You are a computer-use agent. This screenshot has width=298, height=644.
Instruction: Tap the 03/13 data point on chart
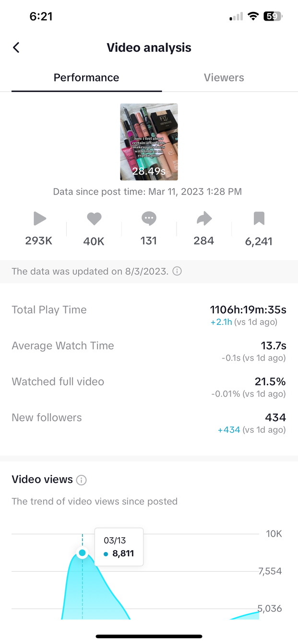coord(82,553)
